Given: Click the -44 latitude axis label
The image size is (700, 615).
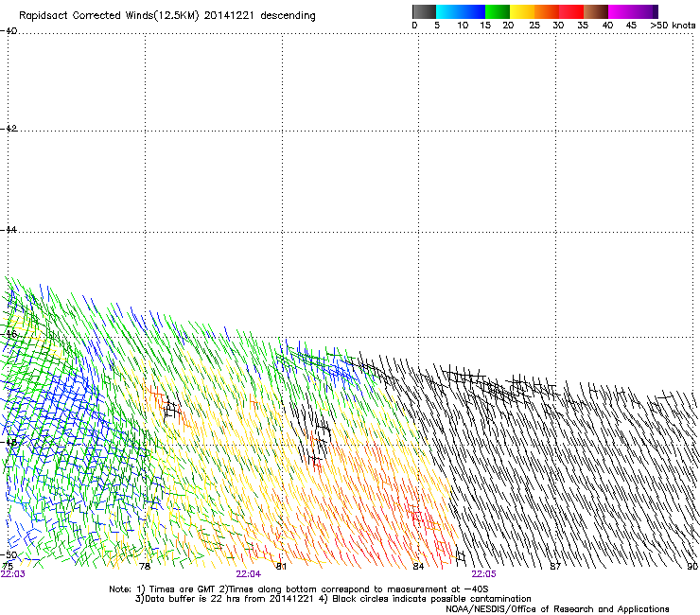Looking at the screenshot, I should [9, 230].
